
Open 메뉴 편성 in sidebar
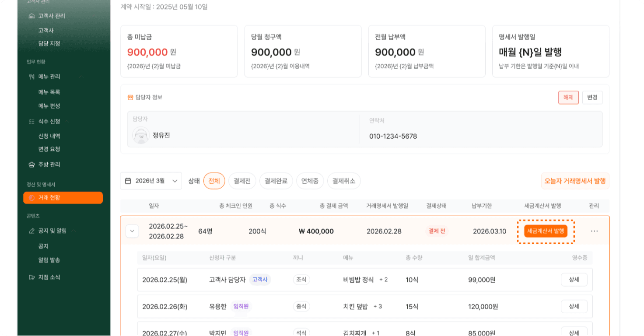click(49, 106)
